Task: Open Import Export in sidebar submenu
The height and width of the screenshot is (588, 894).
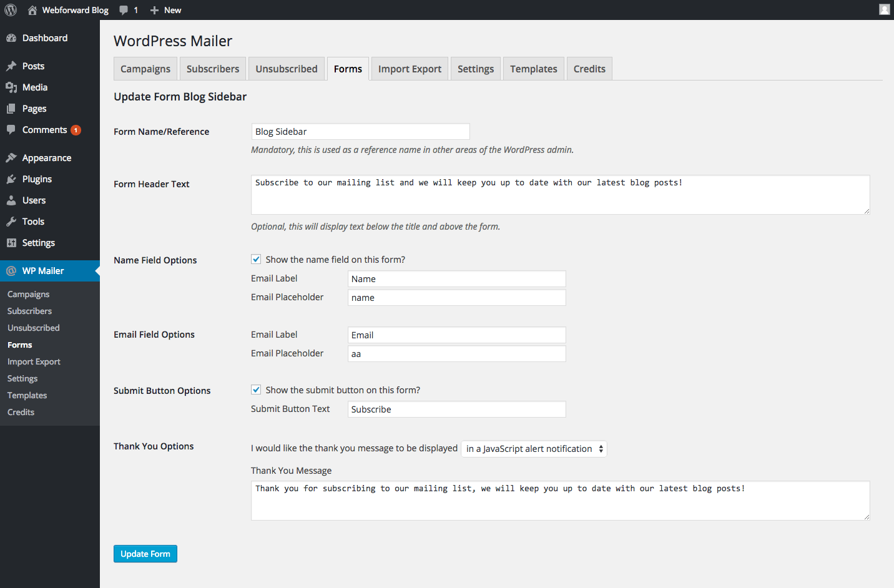Action: tap(34, 361)
